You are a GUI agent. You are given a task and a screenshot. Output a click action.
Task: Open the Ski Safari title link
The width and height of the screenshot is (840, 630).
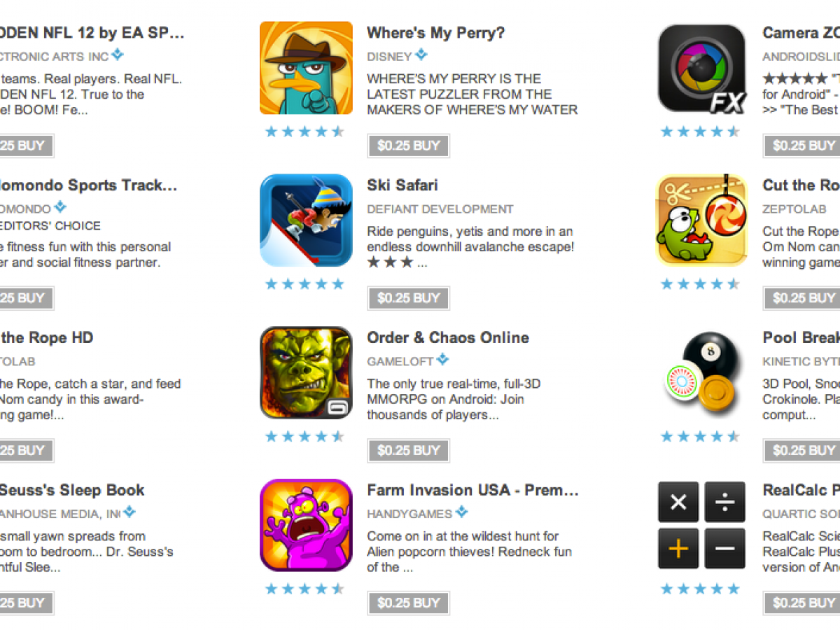point(402,185)
